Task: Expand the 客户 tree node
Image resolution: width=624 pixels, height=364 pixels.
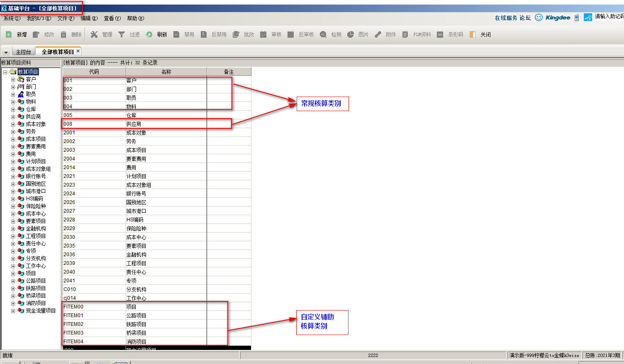Action: tap(13, 80)
